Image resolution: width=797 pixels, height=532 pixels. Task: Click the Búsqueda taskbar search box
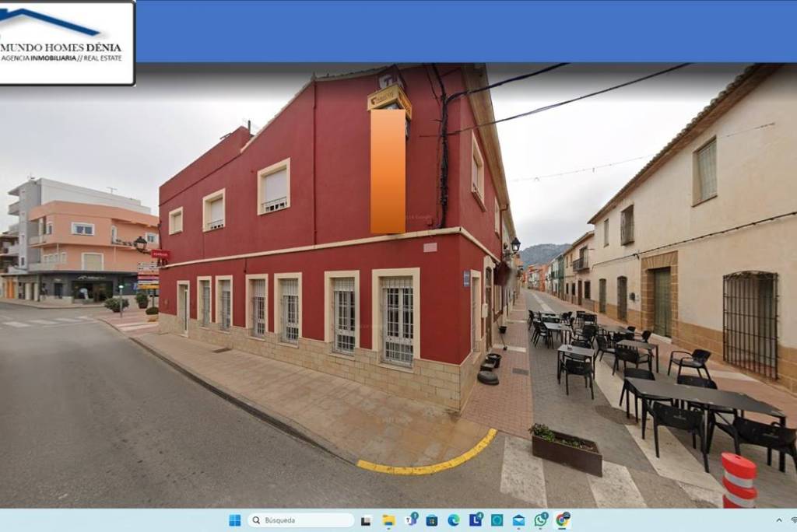[x=301, y=520]
